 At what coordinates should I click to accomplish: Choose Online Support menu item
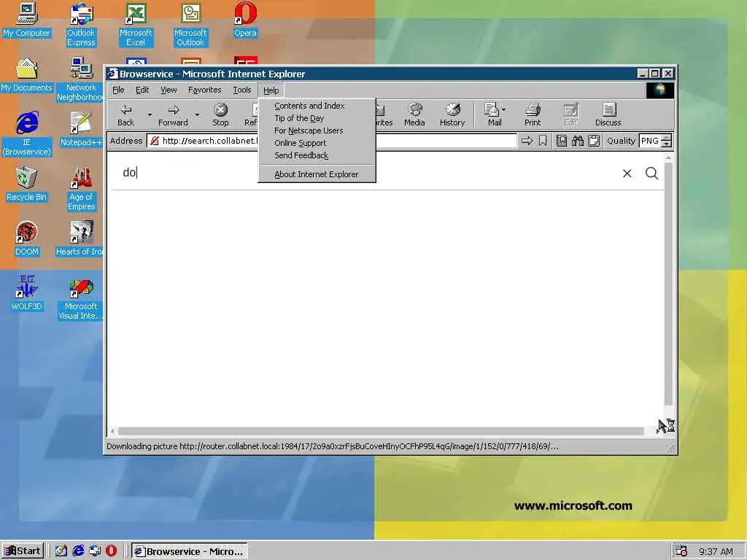pyautogui.click(x=317, y=143)
